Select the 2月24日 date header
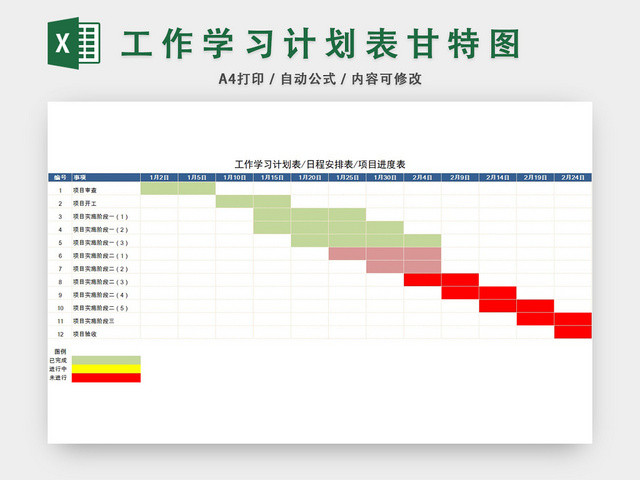The image size is (640, 480). click(x=573, y=178)
